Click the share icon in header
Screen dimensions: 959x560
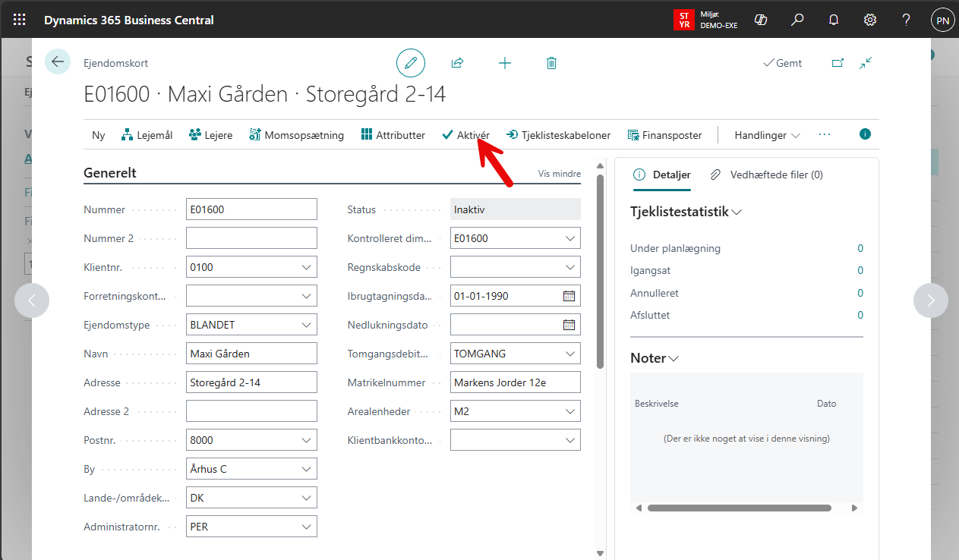(457, 63)
